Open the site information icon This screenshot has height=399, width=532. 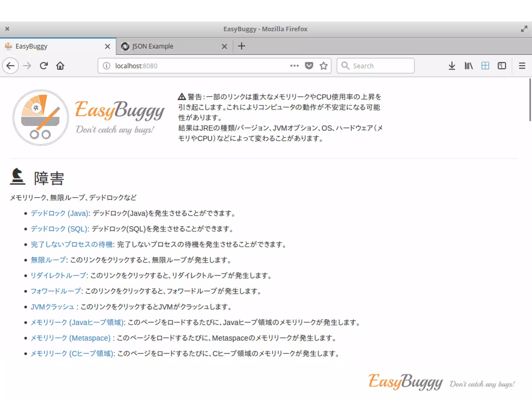coord(107,66)
